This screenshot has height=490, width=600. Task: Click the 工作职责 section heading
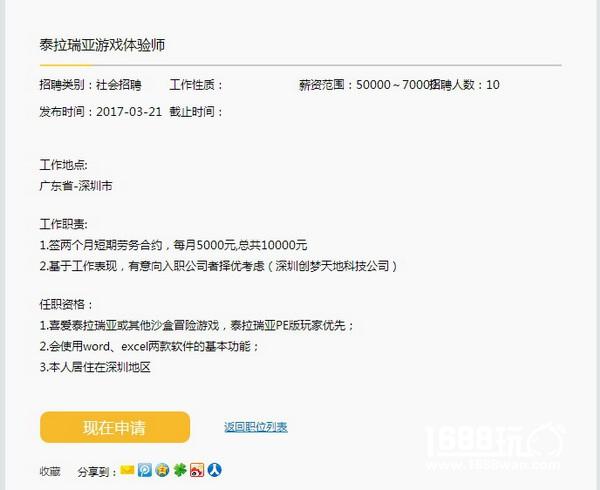point(64,224)
